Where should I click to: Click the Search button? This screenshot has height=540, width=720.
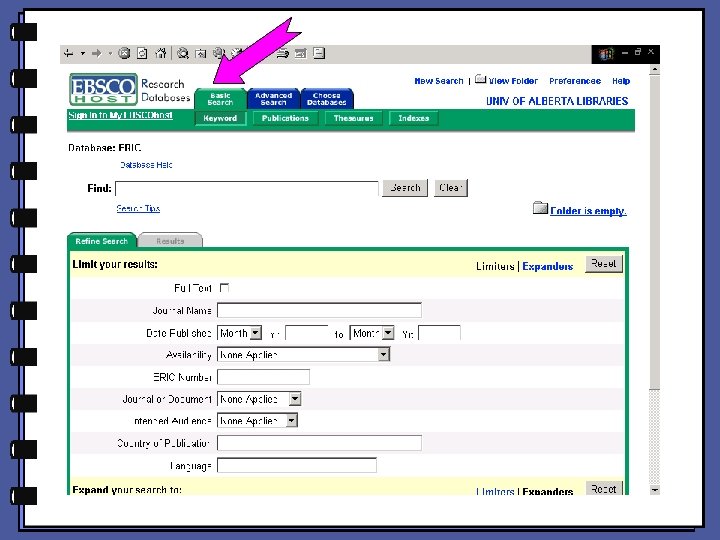coord(405,188)
